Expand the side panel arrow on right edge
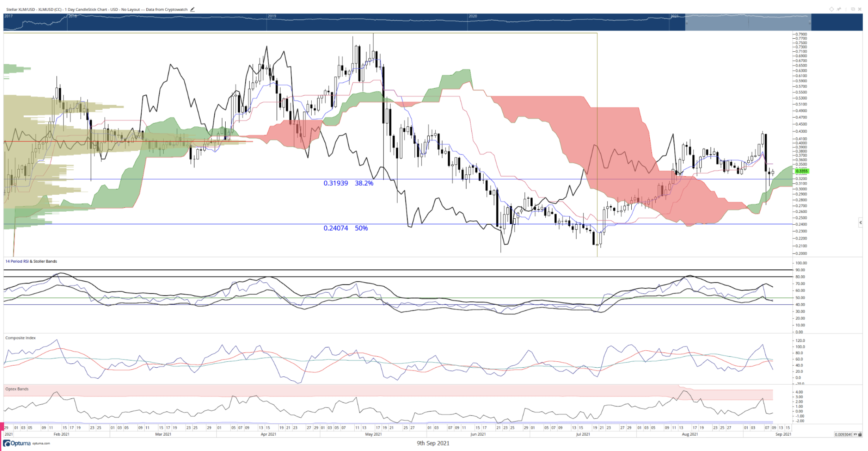Viewport: 868px width, 451px height. pyautogui.click(x=861, y=223)
